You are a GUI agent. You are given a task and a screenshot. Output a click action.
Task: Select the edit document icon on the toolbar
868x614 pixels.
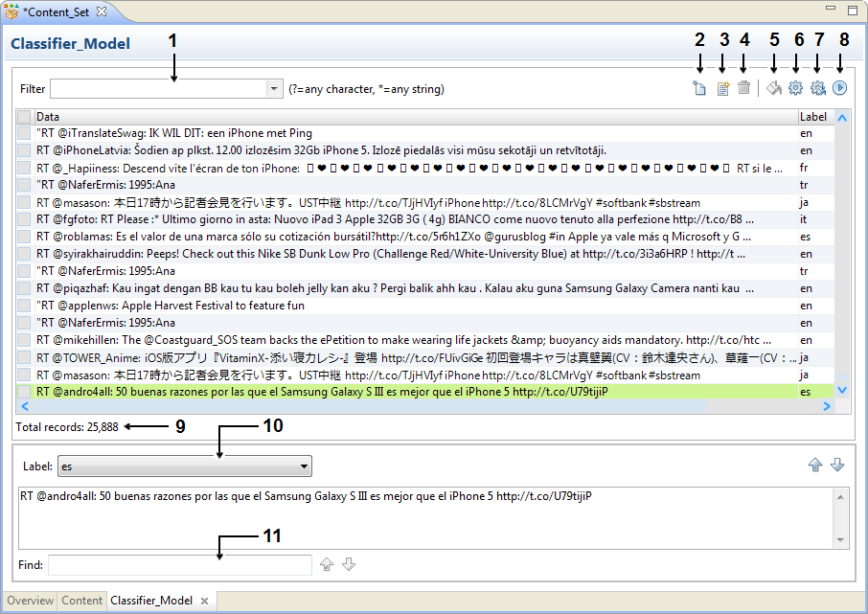click(723, 88)
